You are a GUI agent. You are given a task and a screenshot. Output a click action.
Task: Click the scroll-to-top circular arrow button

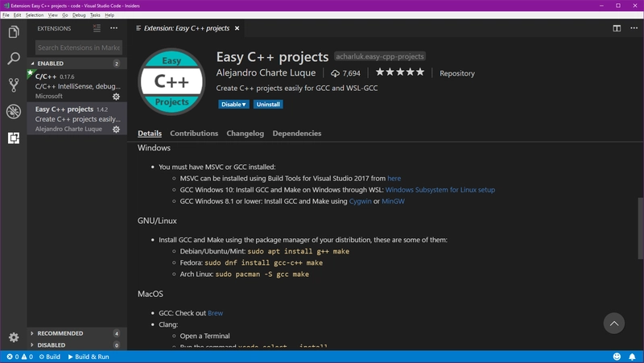613,324
